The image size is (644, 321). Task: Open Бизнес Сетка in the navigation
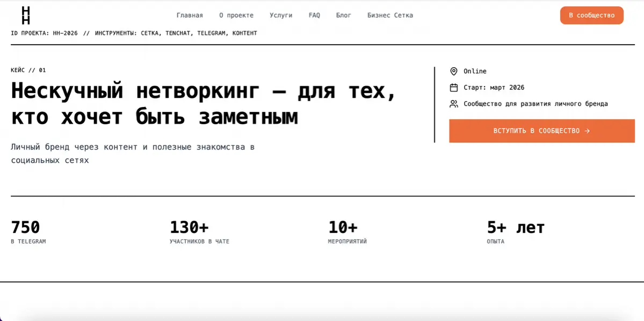[x=390, y=15]
